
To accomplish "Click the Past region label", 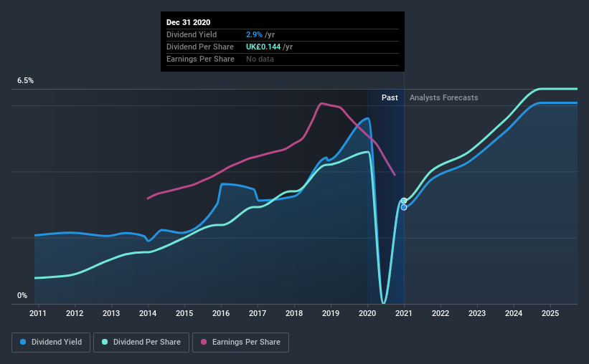I will pyautogui.click(x=390, y=97).
